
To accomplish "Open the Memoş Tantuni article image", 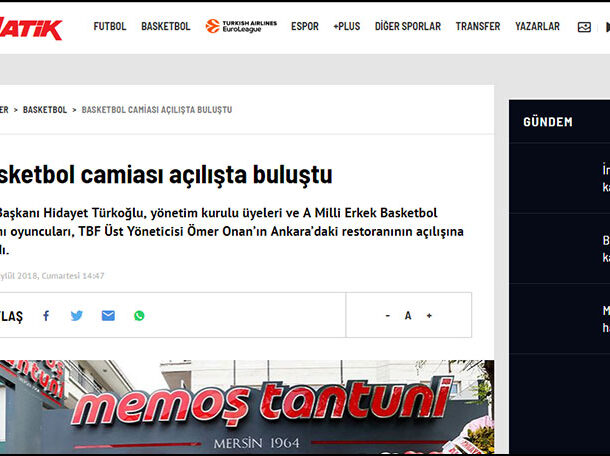I will (x=247, y=407).
